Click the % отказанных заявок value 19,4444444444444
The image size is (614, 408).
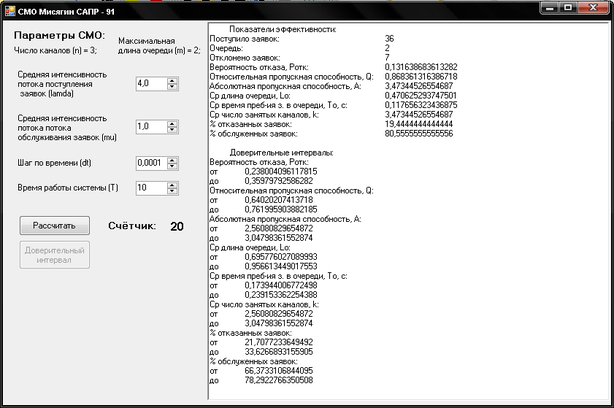[x=419, y=124]
